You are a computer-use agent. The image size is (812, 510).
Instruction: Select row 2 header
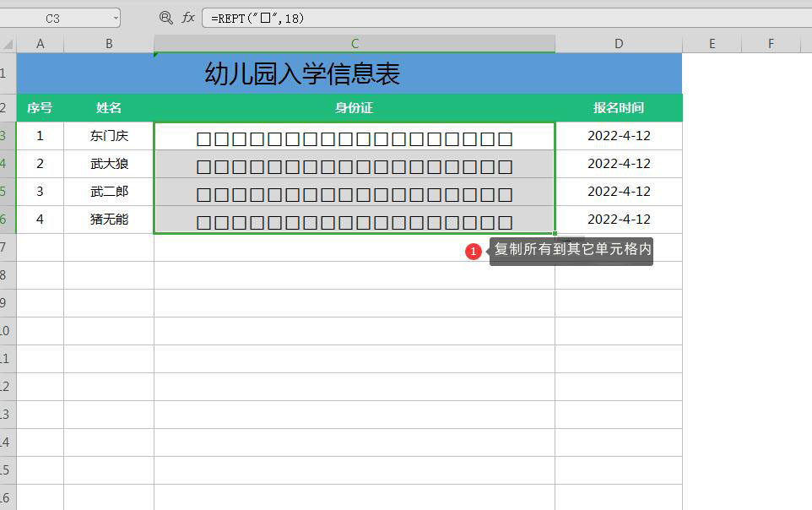click(x=8, y=108)
